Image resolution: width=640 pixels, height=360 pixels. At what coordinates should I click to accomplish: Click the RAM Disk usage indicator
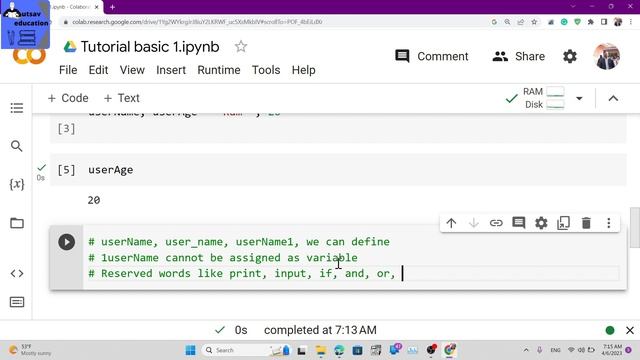click(x=544, y=98)
